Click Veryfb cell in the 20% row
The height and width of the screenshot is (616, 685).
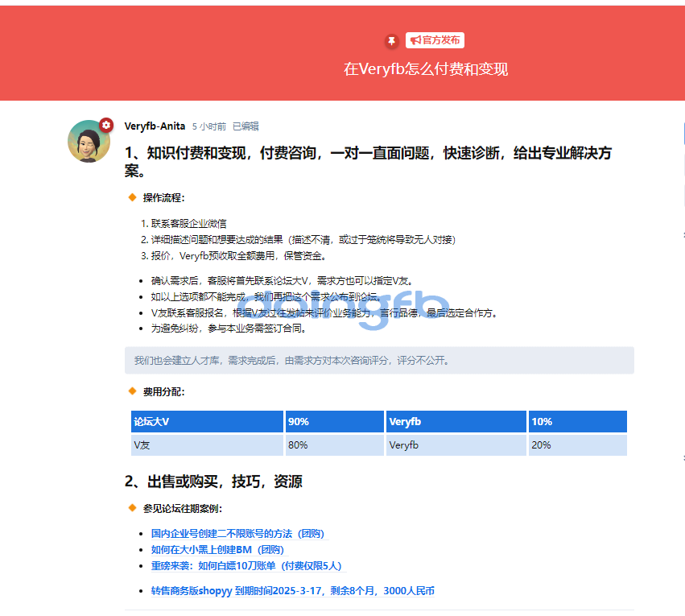pos(456,445)
